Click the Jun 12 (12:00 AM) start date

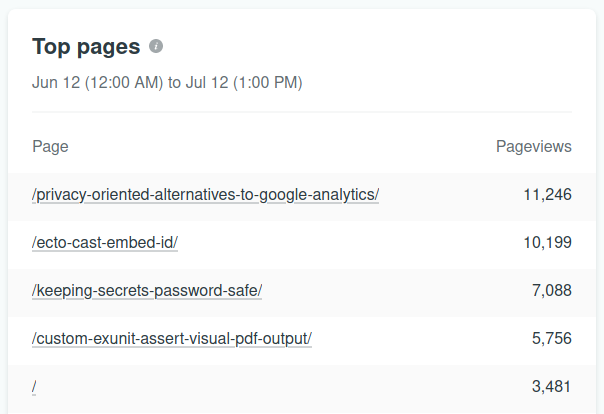pos(97,82)
